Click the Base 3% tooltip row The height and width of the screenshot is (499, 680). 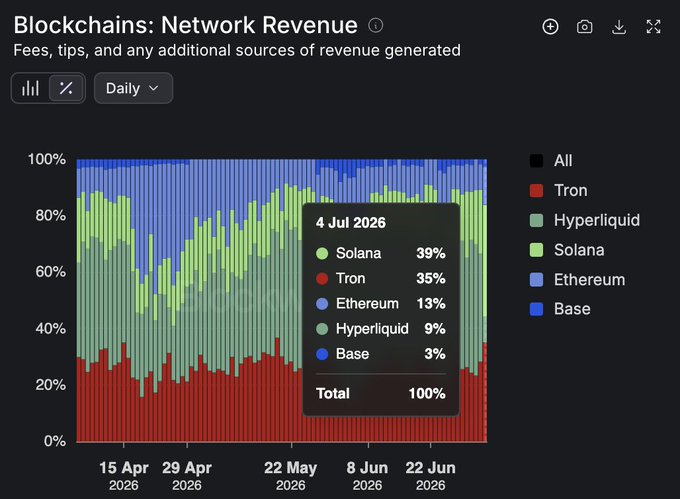380,354
